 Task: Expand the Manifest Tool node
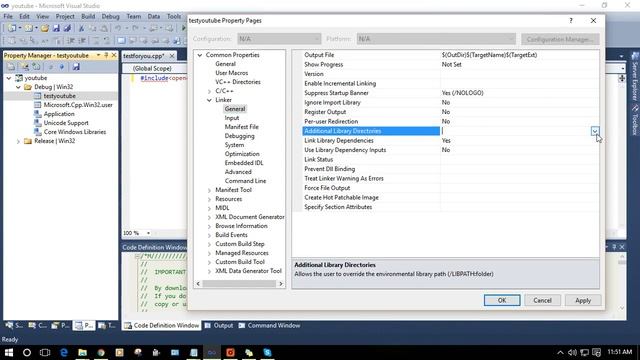[x=209, y=190]
